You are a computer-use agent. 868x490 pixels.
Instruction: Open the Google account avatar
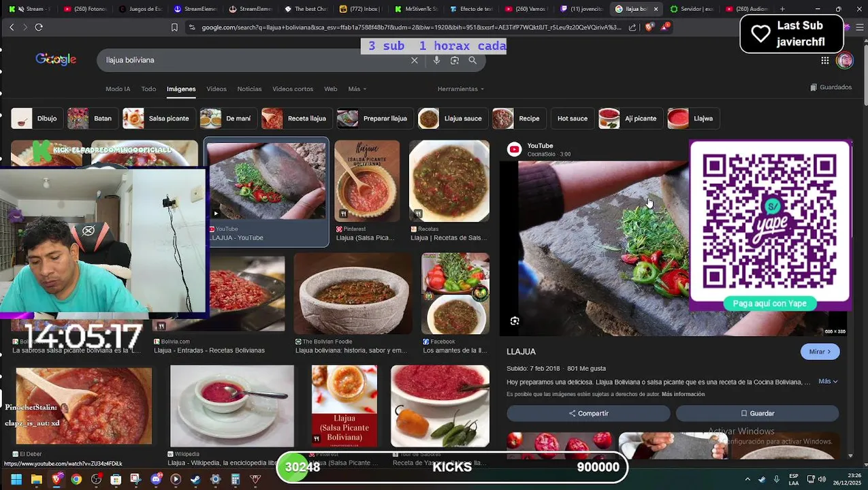tap(845, 61)
